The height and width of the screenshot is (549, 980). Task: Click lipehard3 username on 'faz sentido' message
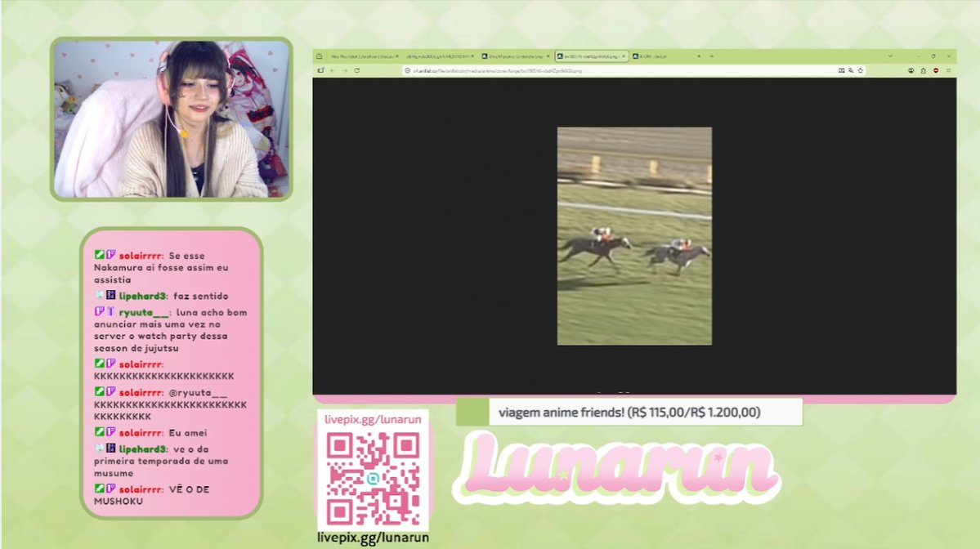(x=142, y=296)
